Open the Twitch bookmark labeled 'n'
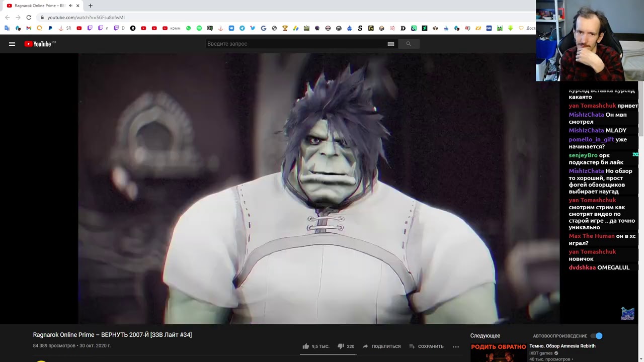 coord(103,28)
